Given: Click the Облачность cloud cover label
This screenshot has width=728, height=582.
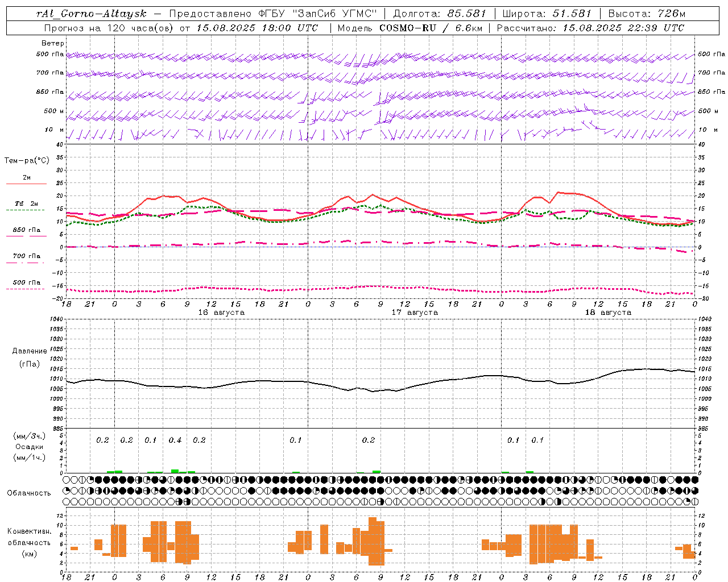Looking at the screenshot, I should tap(29, 493).
